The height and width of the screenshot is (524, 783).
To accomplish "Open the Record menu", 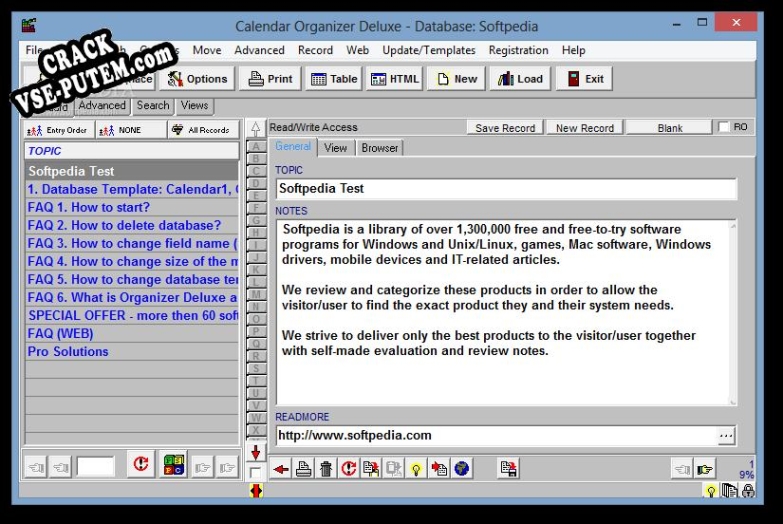I will (315, 50).
